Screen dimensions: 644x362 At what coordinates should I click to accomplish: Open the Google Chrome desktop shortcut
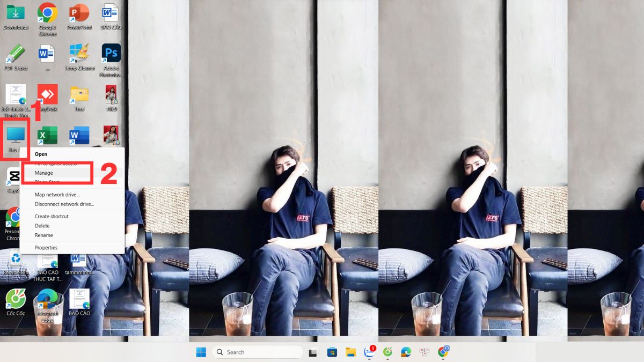(x=47, y=12)
